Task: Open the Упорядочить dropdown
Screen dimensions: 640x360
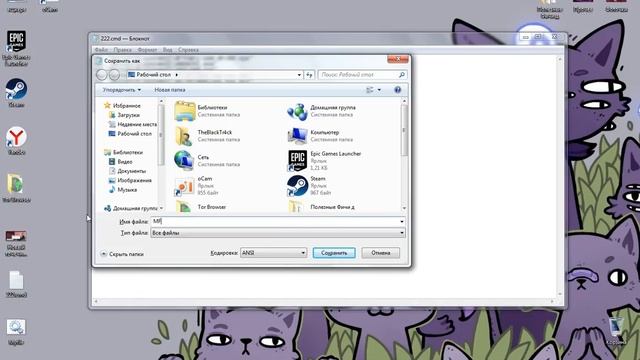Action: pos(122,90)
